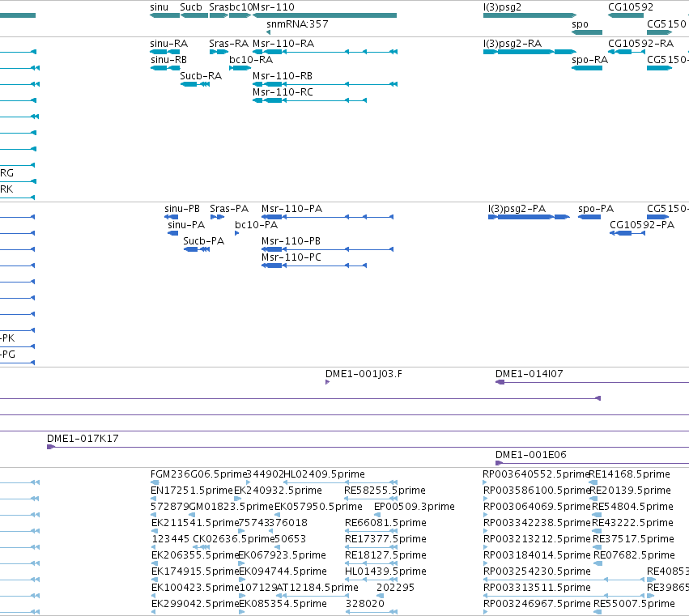The image size is (689, 616).
Task: Select the Msr-110-PB protein label
Action: [291, 241]
